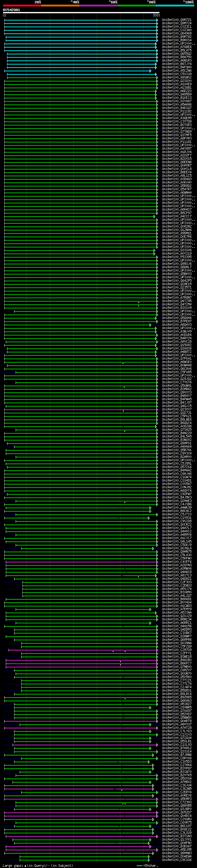Screen dimensions: 197x868
Task: Open hit label UniRef100_B9RT82
Action: pyautogui.click(x=177, y=37)
